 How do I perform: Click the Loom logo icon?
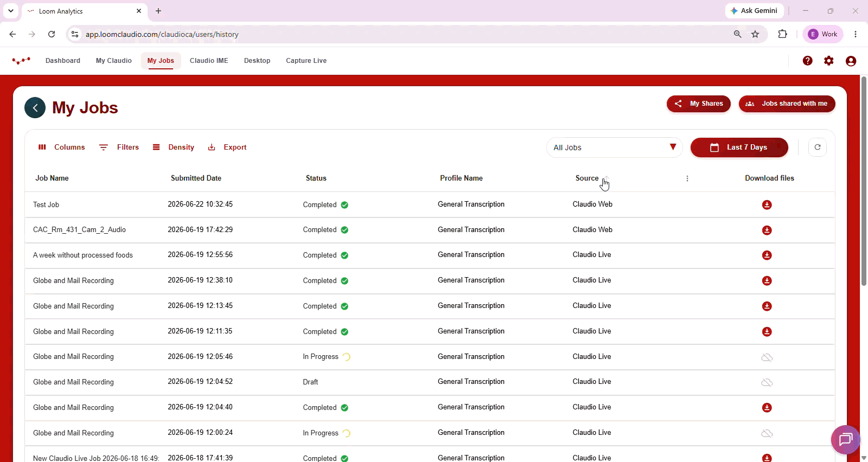[21, 61]
